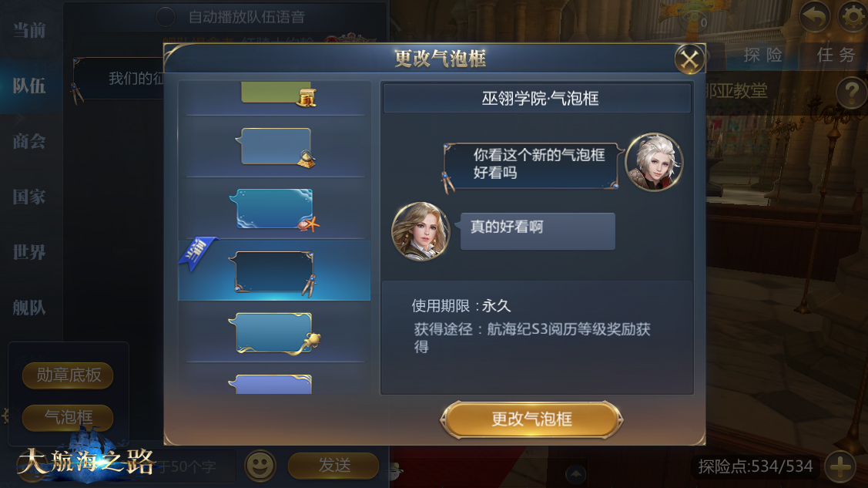Select the pyramid-decorated bubble frame
Image resolution: width=868 pixels, height=488 pixels.
[276, 147]
